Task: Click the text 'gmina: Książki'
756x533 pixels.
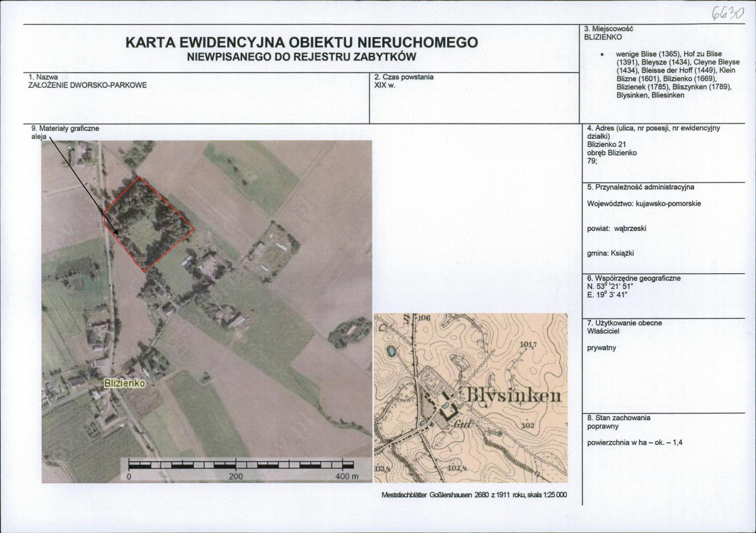Action: pos(610,253)
